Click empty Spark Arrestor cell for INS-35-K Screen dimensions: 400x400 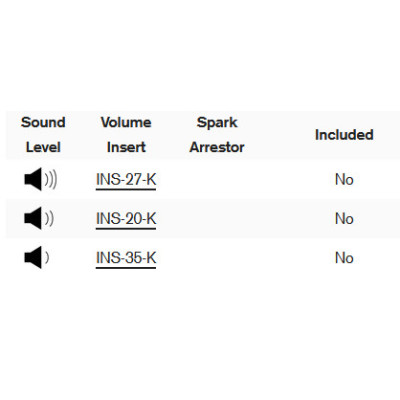point(217,257)
